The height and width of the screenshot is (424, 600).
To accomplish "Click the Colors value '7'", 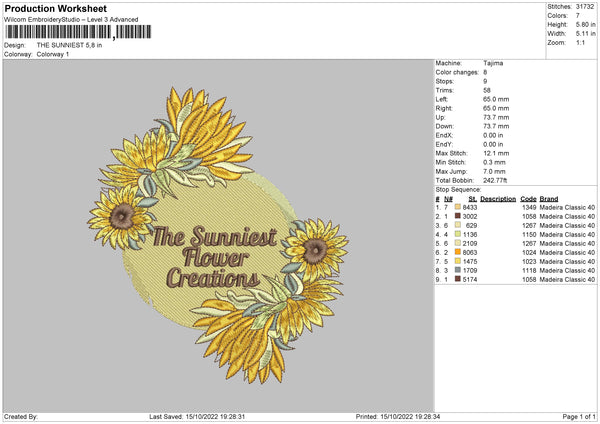I will (578, 16).
